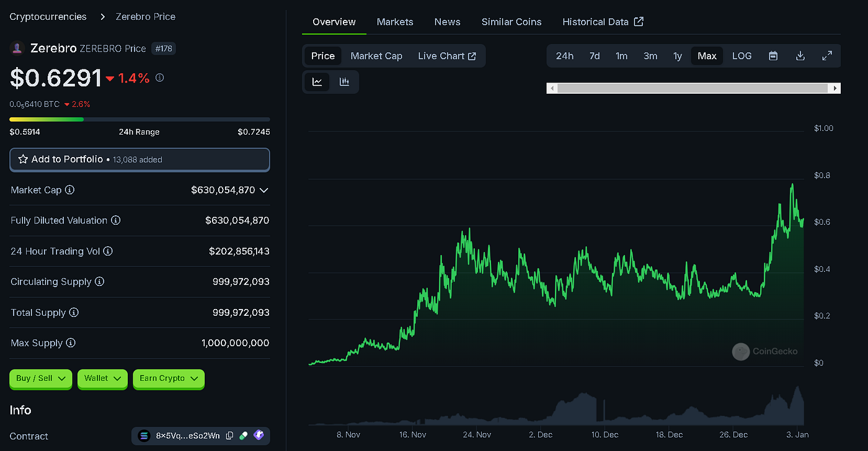Open the Historical Data tab
This screenshot has height=451, width=868.
[603, 22]
